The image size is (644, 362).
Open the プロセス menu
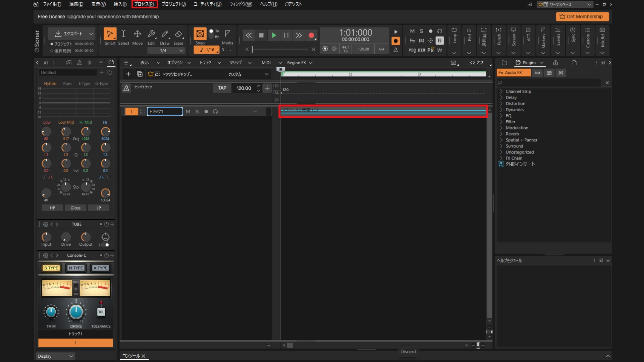coord(144,4)
